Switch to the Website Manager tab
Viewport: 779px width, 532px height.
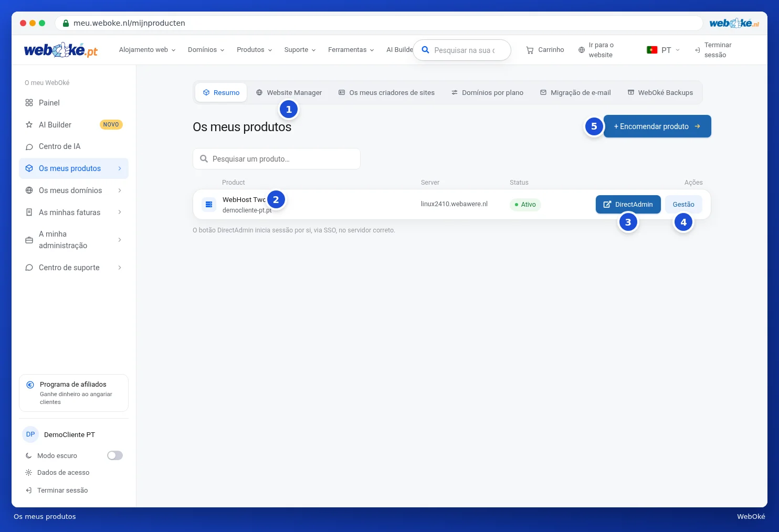289,92
